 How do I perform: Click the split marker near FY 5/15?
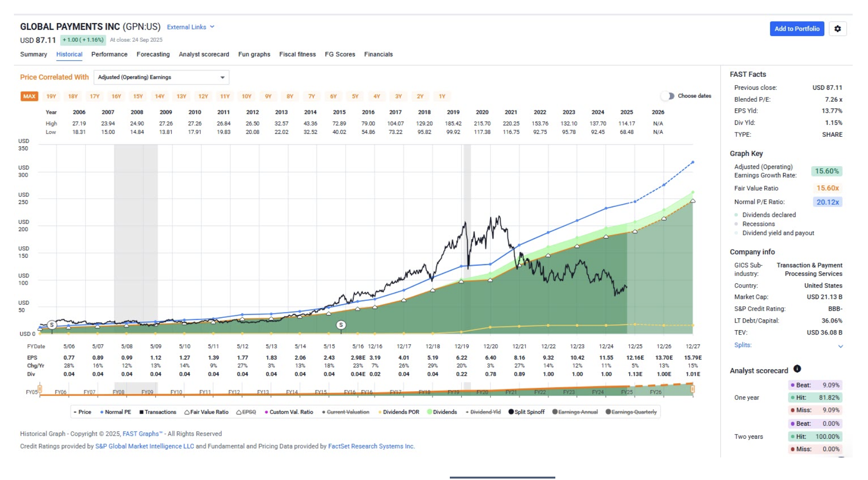[x=341, y=325]
